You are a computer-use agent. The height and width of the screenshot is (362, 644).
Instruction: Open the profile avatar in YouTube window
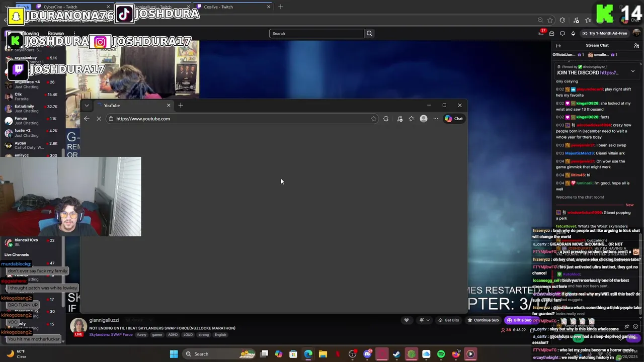click(424, 119)
